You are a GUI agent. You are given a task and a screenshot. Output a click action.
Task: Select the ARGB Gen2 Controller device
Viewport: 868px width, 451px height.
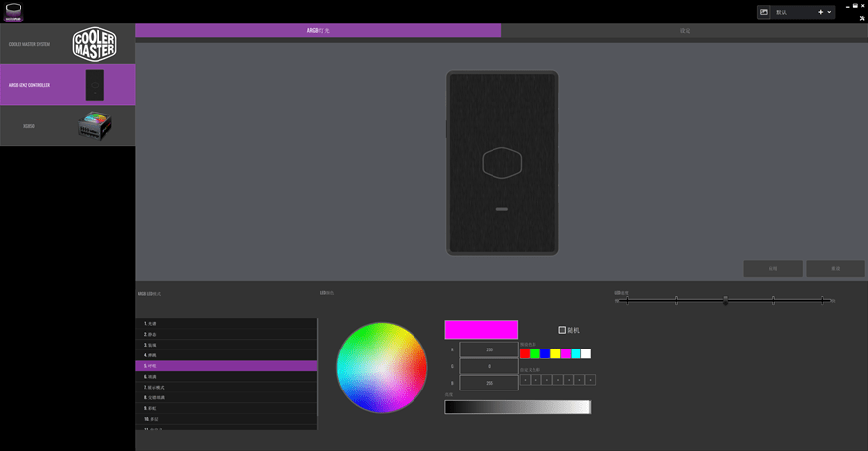pos(67,85)
